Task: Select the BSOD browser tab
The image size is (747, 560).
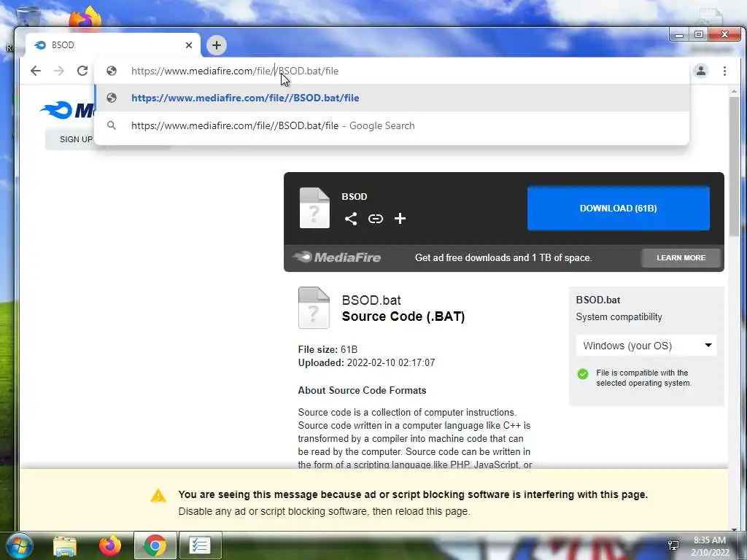Action: (113, 45)
